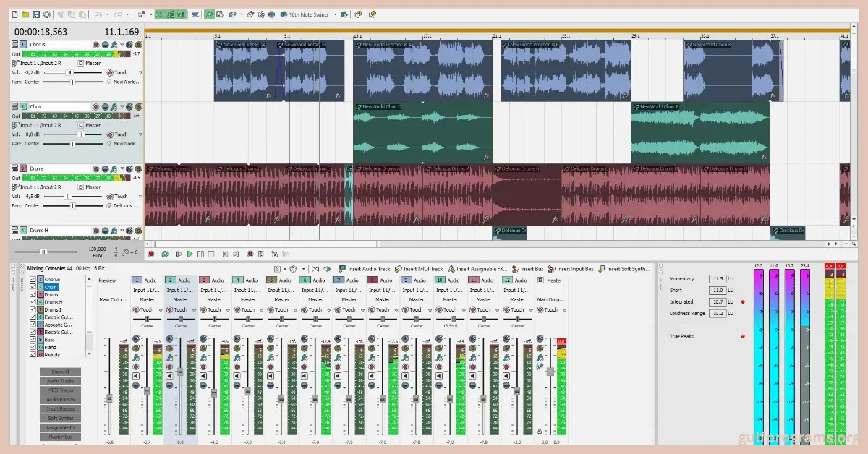Uncheck the Chorus track in the Mixing Console list
This screenshot has width=868, height=454.
tap(32, 280)
